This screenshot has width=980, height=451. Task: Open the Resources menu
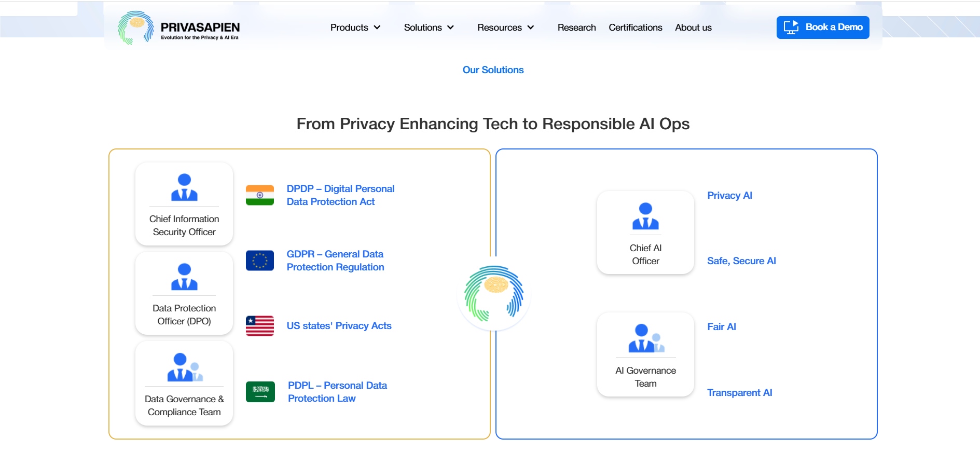pos(506,28)
